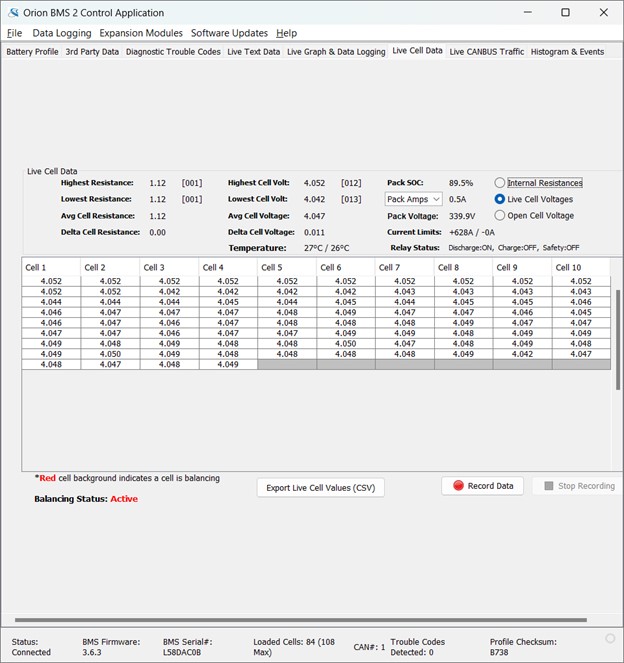The width and height of the screenshot is (624, 663).
Task: Click the red Record Data button
Action: pos(482,486)
